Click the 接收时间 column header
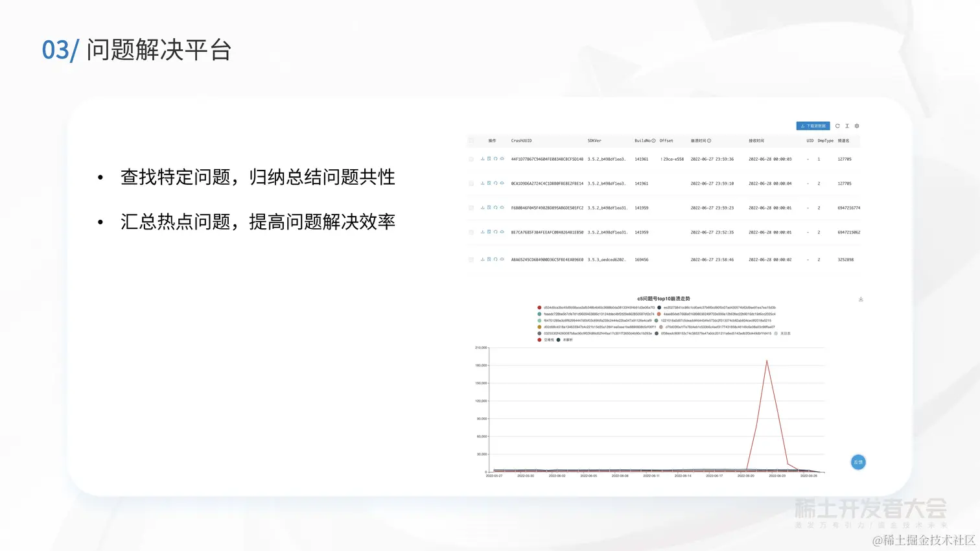The height and width of the screenshot is (551, 980). tap(756, 141)
